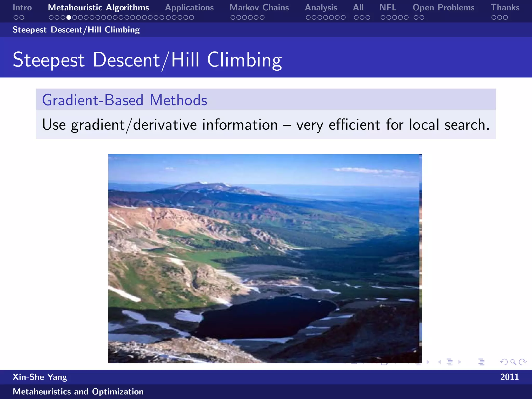Select the first dot under Thanks
This screenshot has height=399, width=532.
point(494,17)
